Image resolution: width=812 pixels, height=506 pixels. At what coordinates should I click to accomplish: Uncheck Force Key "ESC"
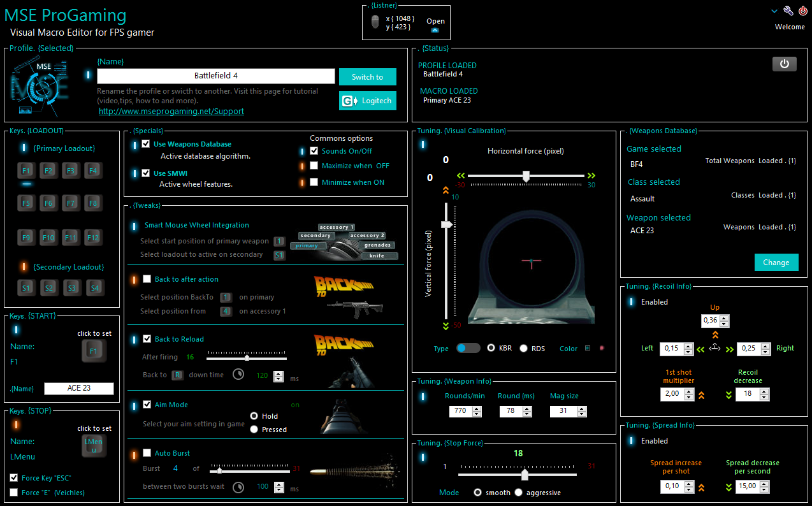tap(14, 477)
